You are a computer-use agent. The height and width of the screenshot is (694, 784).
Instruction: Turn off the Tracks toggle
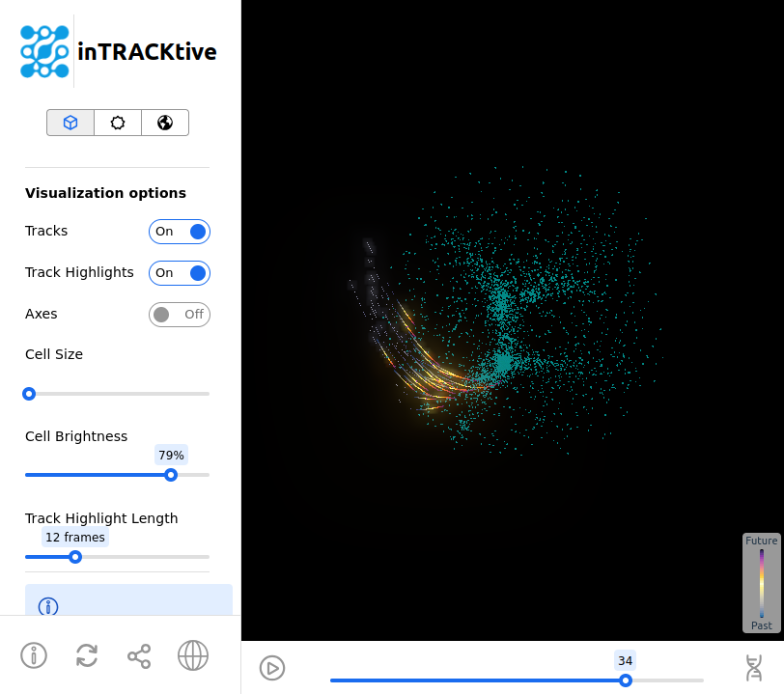click(x=180, y=232)
